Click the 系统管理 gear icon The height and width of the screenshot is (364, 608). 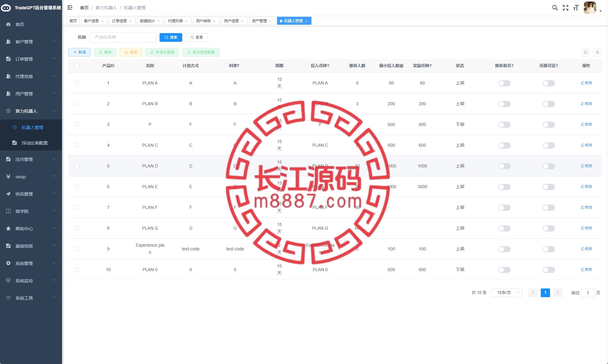(8, 263)
